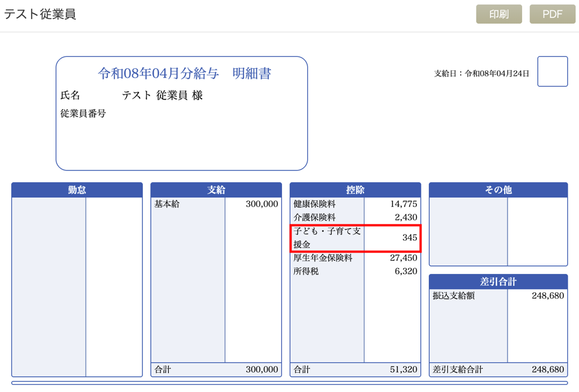Screen dimensions: 579x392
Task: Click the 健康保険料 amount 14,775
Action: pos(403,204)
